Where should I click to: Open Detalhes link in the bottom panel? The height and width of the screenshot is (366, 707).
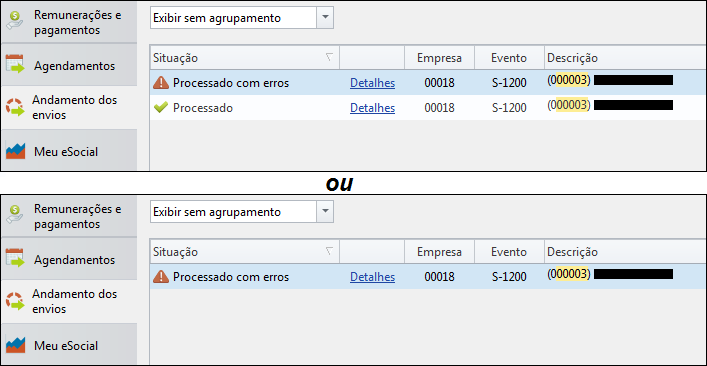tap(372, 277)
